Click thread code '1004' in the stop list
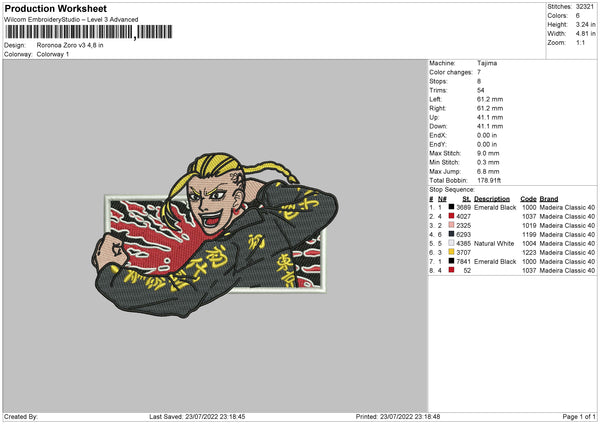Image resolution: width=600 pixels, height=424 pixels. (x=529, y=243)
